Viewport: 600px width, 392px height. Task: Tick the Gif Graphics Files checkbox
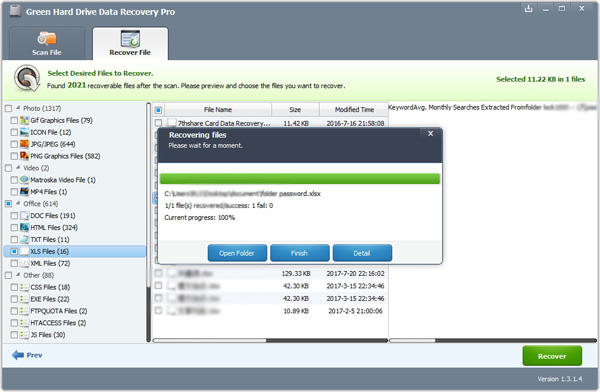tap(14, 120)
